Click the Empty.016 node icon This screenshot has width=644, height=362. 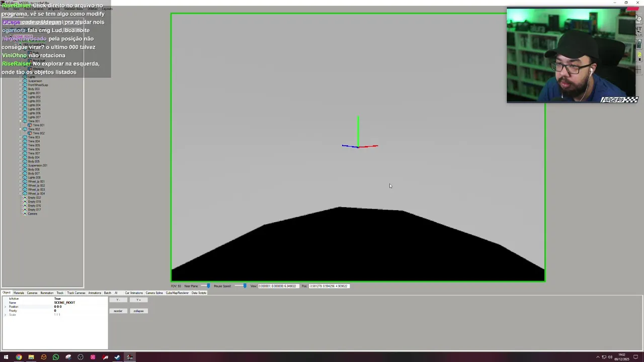coord(25,206)
